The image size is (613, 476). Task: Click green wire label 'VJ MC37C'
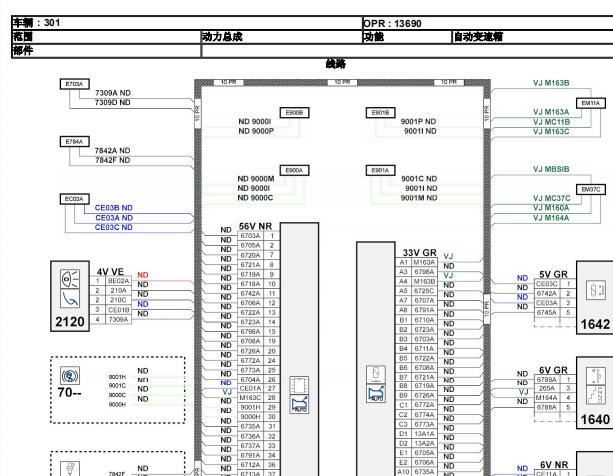(x=552, y=199)
